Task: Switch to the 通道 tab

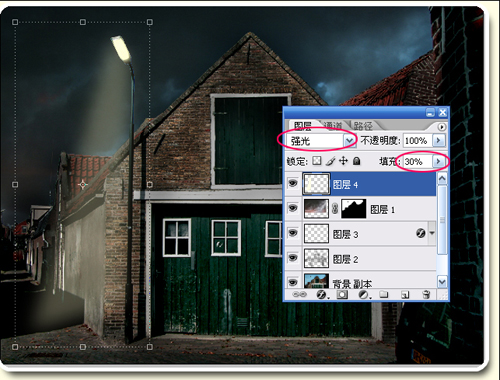Action: (333, 126)
